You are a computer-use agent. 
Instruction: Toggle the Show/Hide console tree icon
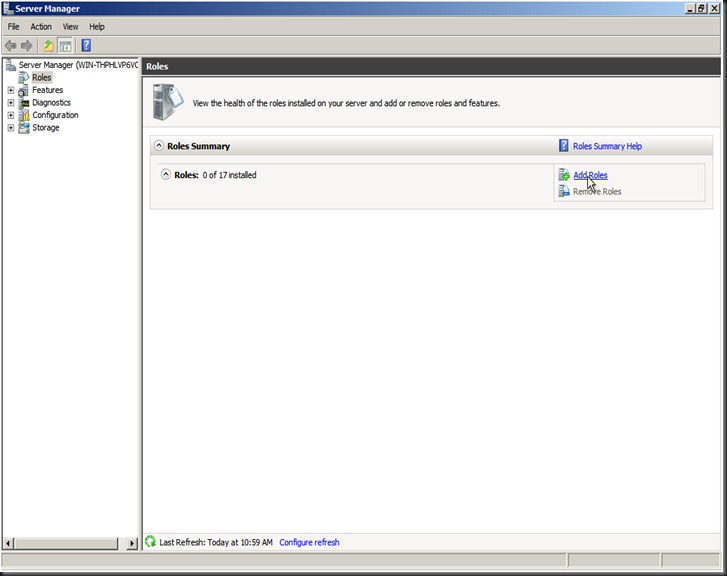[x=65, y=45]
